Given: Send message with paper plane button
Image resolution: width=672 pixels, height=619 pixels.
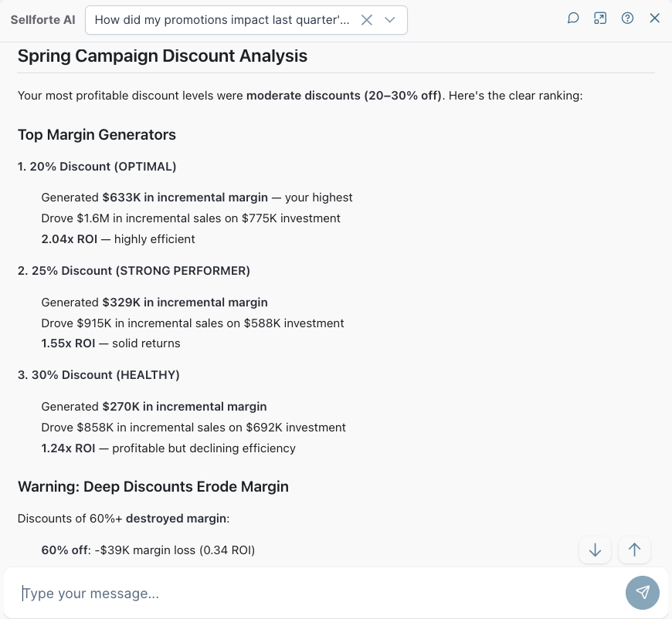Looking at the screenshot, I should pos(643,593).
